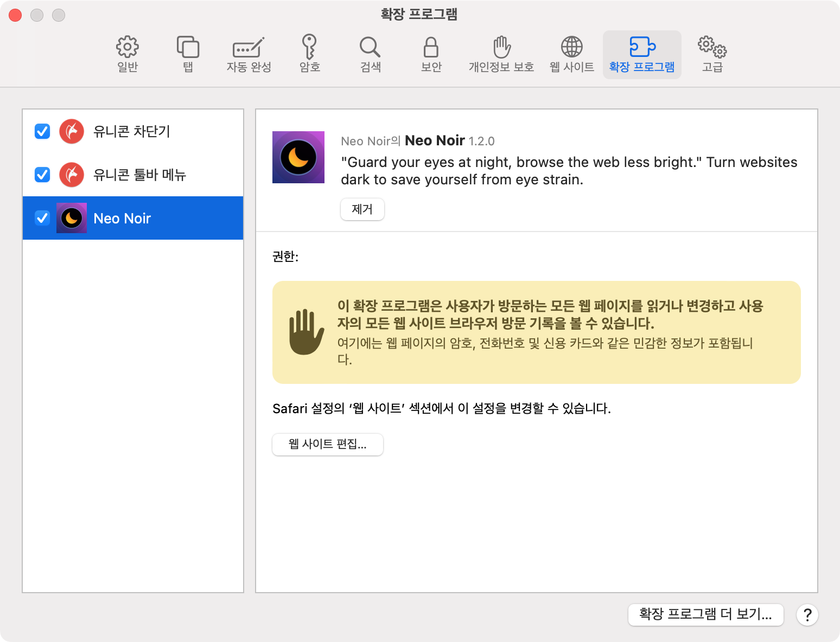
Task: Open the 개인정보 보호 (Privacy) hand pane
Action: (501, 54)
